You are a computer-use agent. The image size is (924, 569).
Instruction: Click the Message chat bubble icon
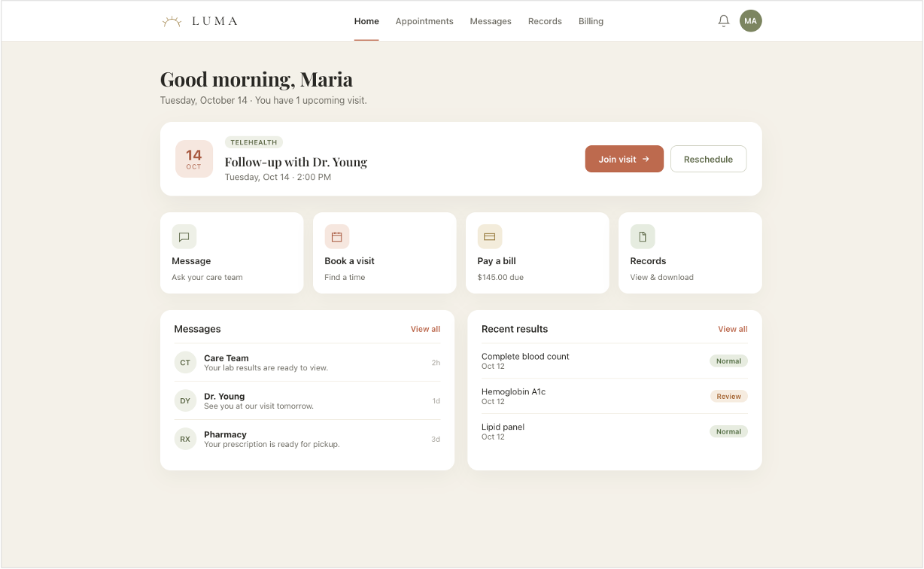pos(184,236)
